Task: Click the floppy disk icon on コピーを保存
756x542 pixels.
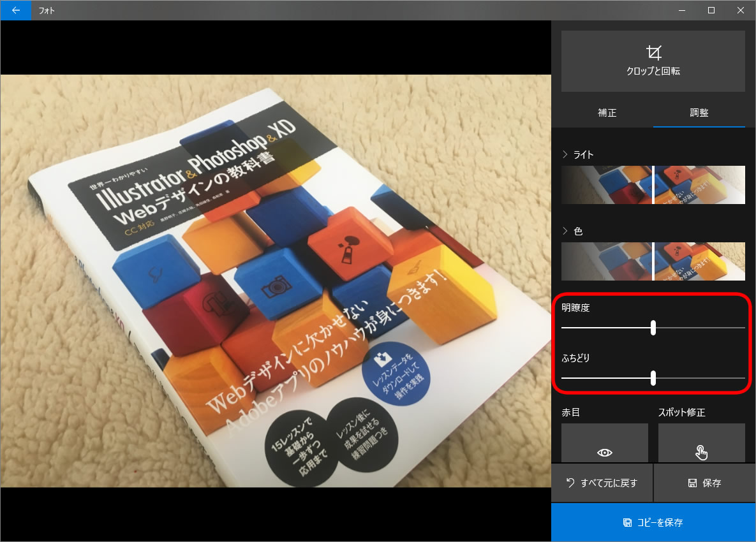Action: click(627, 523)
